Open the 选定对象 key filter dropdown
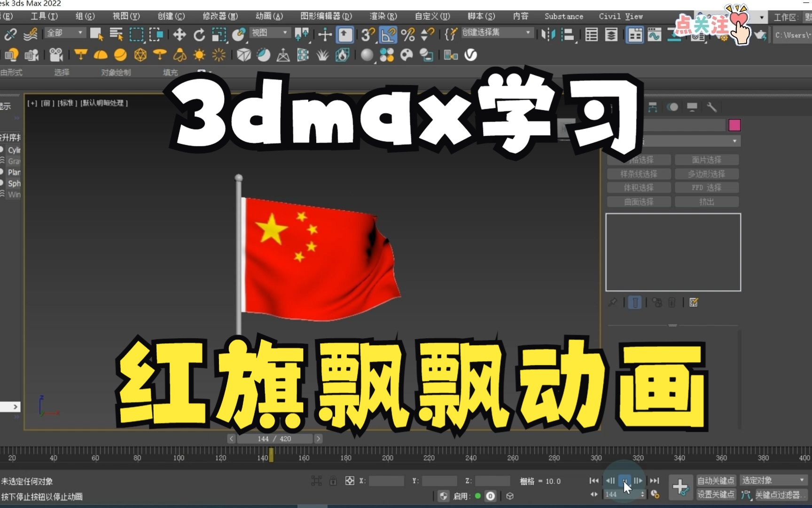 tap(773, 480)
